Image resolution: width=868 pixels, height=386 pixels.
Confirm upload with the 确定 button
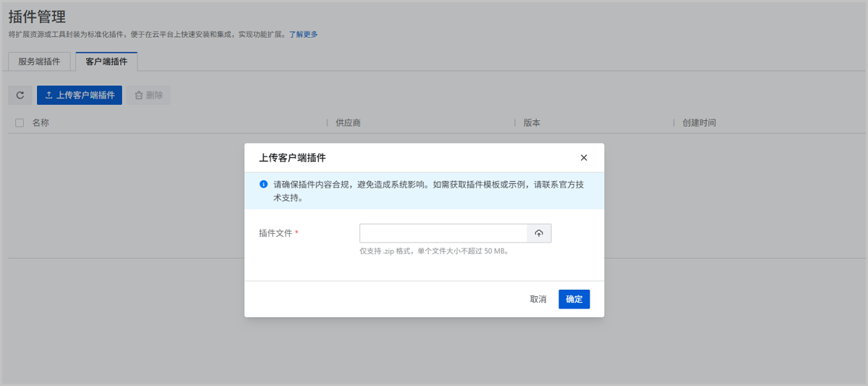click(x=574, y=299)
